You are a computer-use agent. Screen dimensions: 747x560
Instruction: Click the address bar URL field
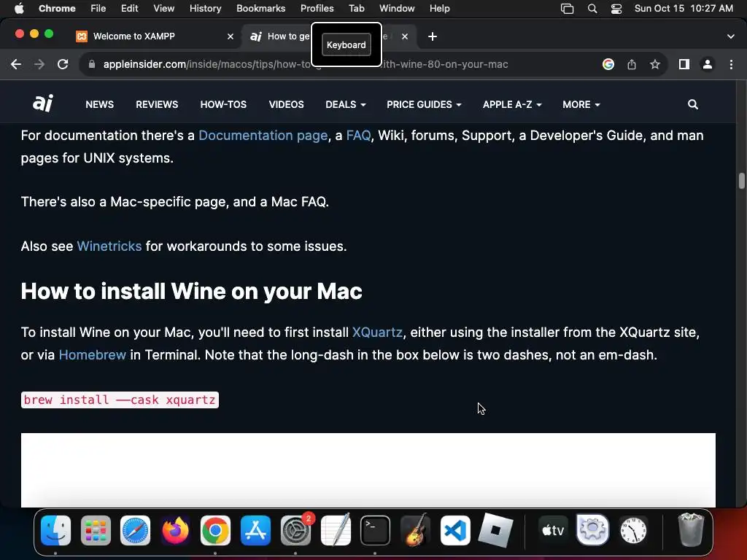(x=305, y=64)
